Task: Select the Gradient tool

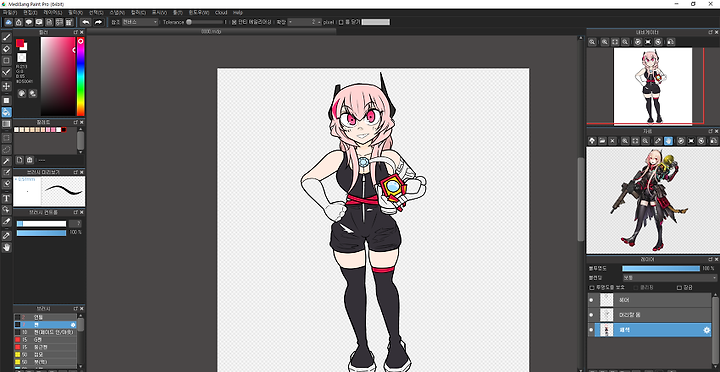Action: [x=6, y=124]
